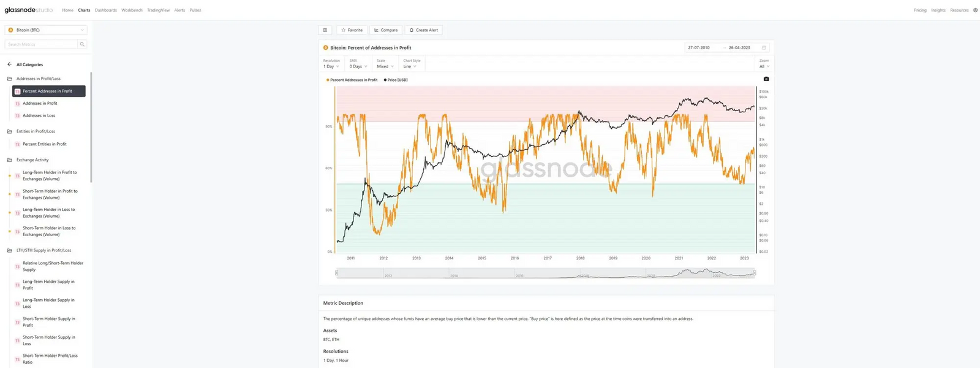Open the settings gear in top bar

pyautogui.click(x=975, y=10)
